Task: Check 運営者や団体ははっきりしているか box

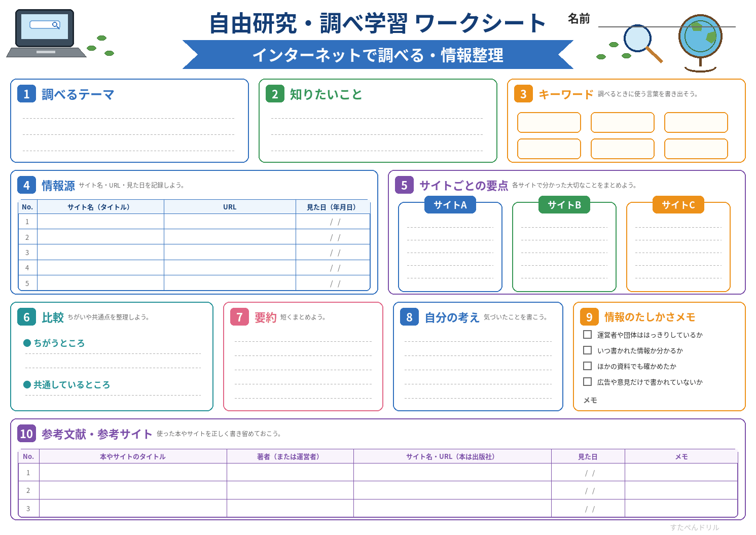Action: (x=588, y=335)
